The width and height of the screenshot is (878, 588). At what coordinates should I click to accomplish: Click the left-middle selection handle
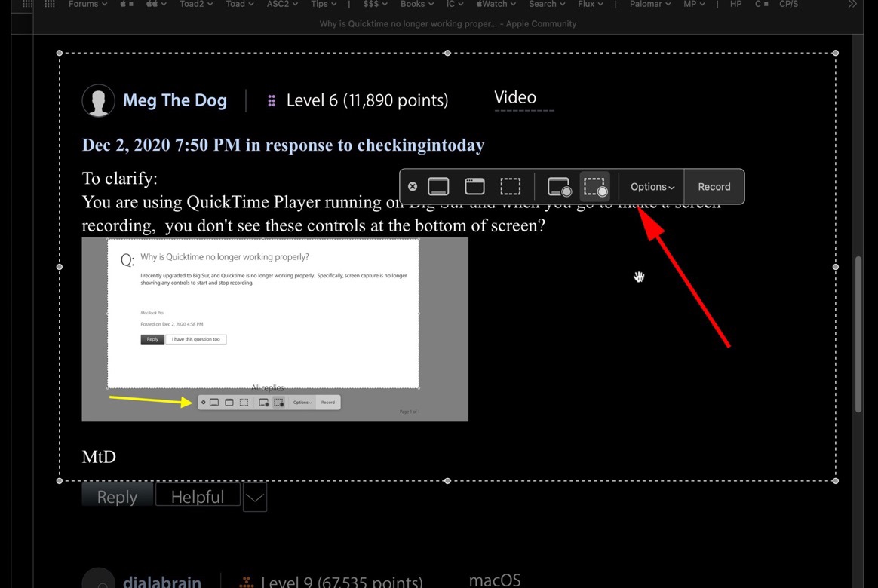60,267
